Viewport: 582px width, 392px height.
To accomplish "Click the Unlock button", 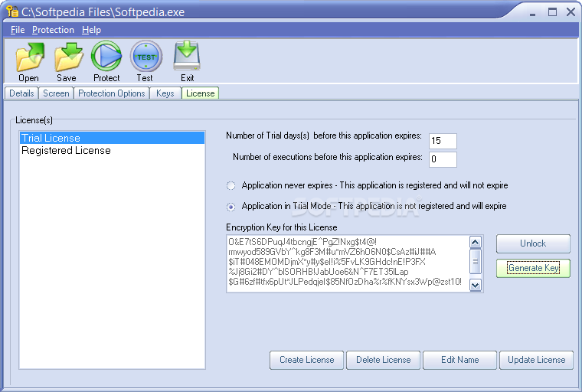I will [x=533, y=243].
